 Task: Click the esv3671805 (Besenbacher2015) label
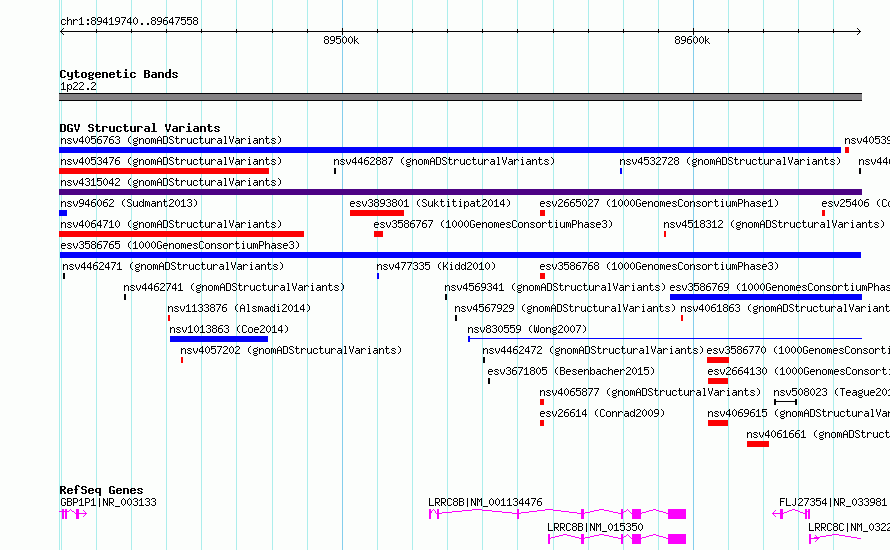click(571, 371)
